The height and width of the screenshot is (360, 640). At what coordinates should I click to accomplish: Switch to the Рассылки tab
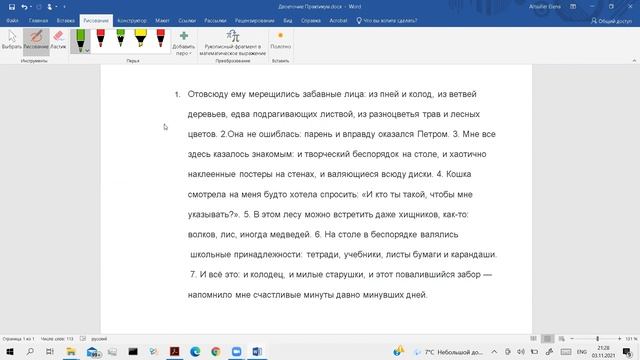click(215, 20)
